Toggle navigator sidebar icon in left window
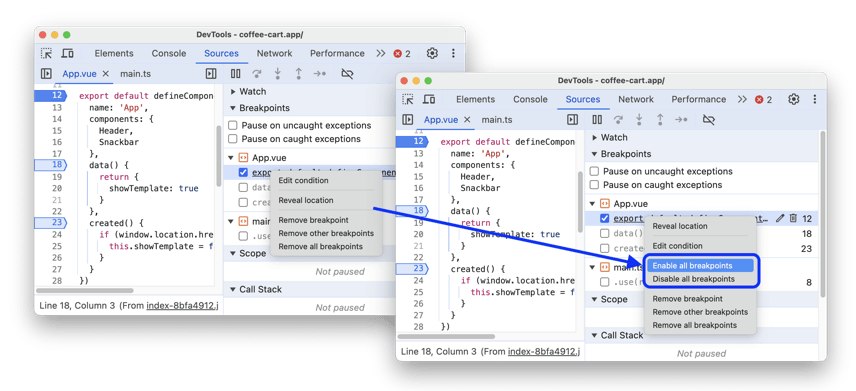This screenshot has width=856, height=391. point(46,74)
